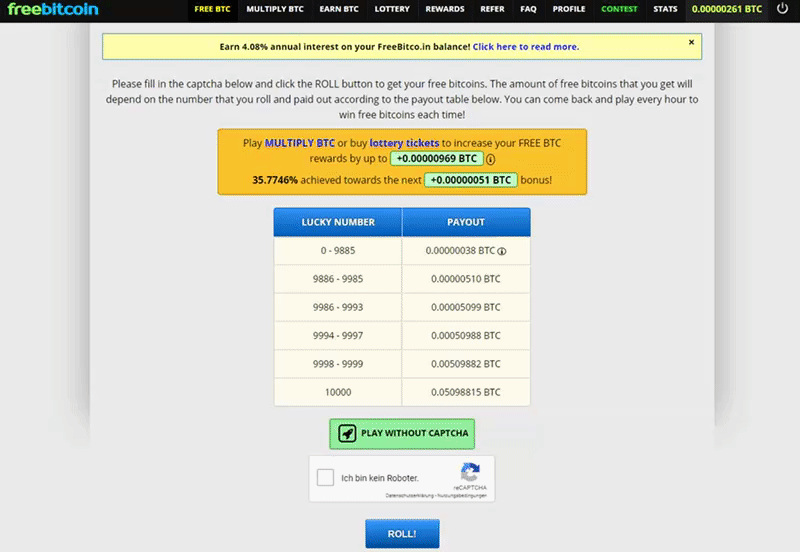This screenshot has height=552, width=800.
Task: Select the 9886 - 9985 cell
Action: tap(338, 279)
